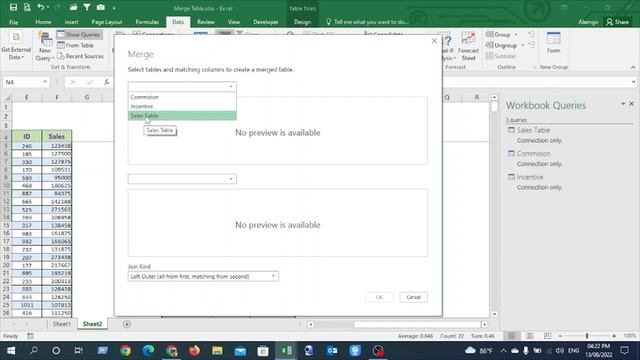Close the Merge dialog
The height and width of the screenshot is (360, 640).
[x=434, y=41]
